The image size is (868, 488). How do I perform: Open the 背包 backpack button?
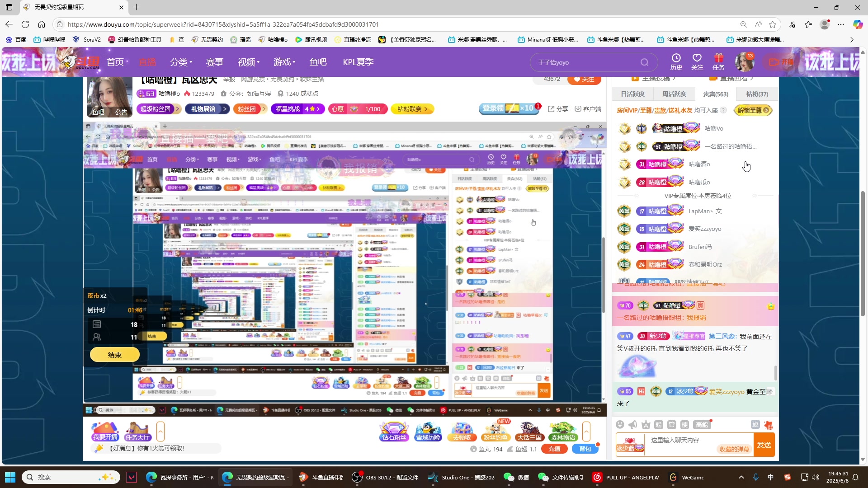click(585, 449)
